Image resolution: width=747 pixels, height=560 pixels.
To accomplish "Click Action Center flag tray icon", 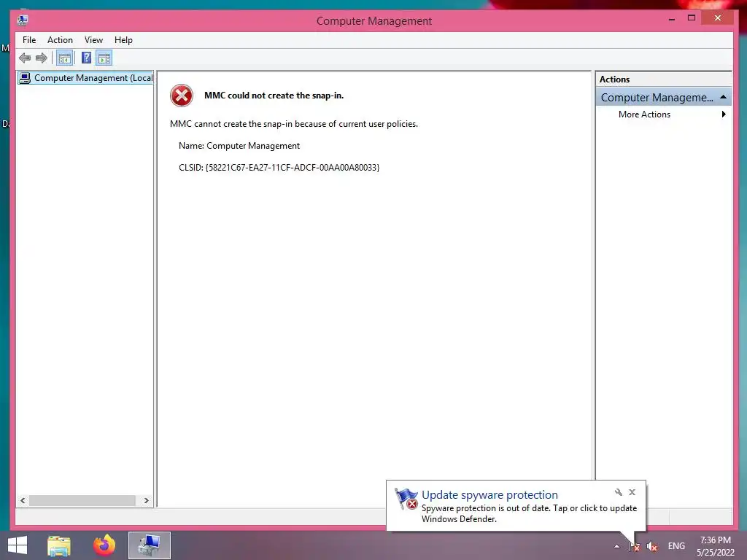I will (635, 546).
